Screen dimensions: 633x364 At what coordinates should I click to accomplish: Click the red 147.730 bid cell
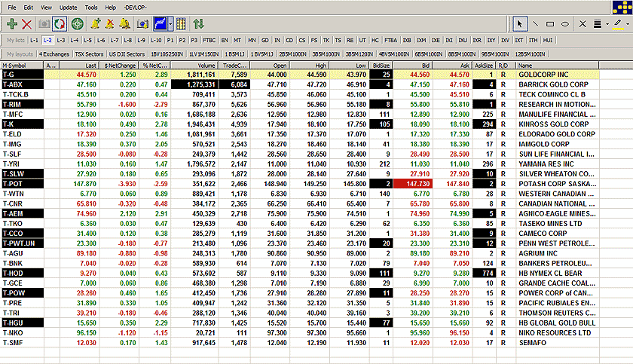(413, 184)
